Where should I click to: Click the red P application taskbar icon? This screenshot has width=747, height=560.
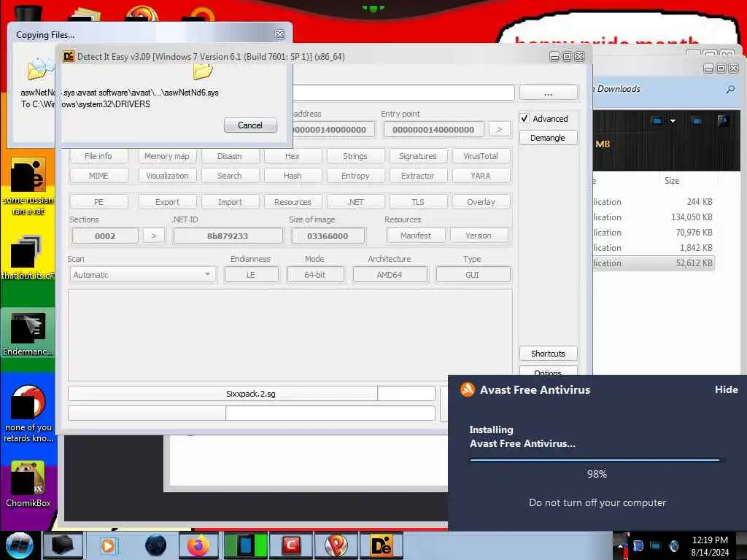point(336,545)
